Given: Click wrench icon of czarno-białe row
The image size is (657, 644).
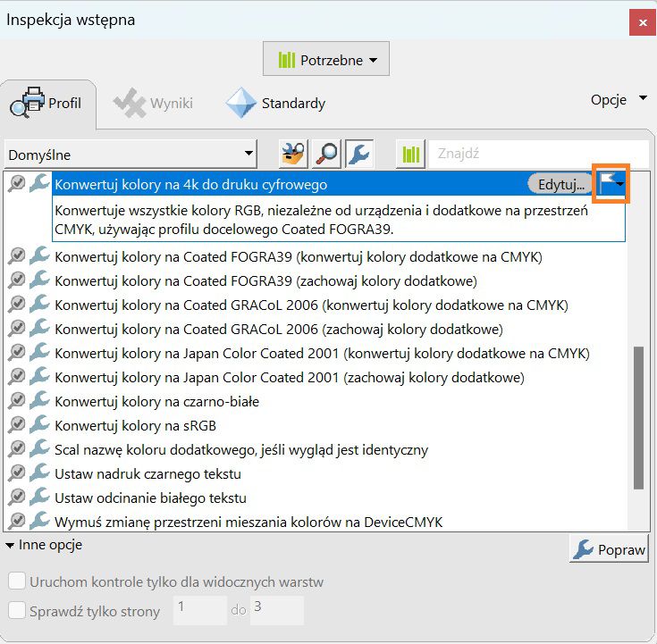Looking at the screenshot, I should (39, 400).
